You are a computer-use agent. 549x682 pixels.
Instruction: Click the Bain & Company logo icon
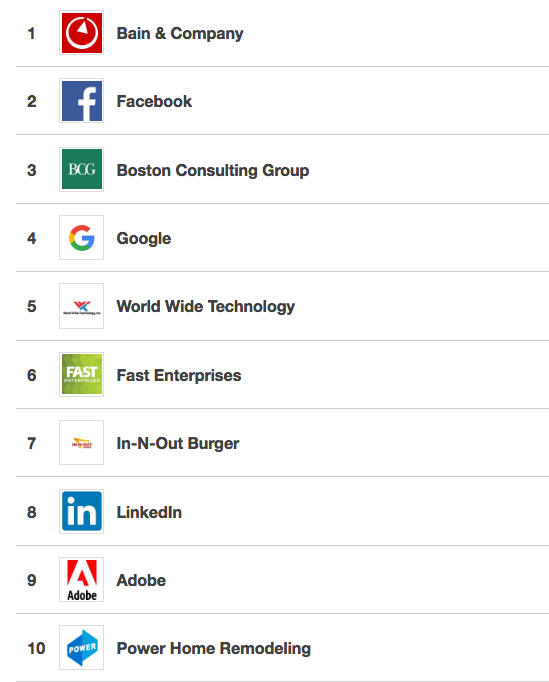pos(81,33)
